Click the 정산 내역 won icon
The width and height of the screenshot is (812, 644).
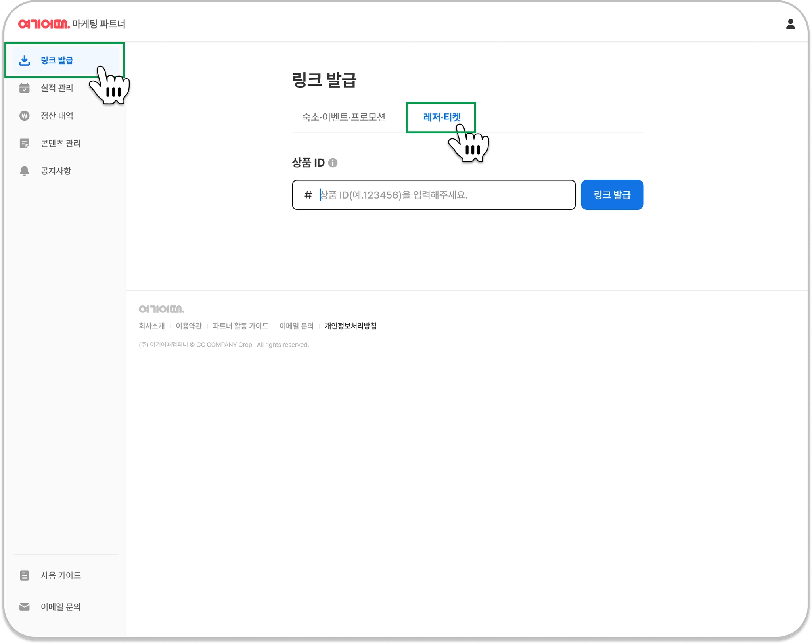click(x=25, y=116)
